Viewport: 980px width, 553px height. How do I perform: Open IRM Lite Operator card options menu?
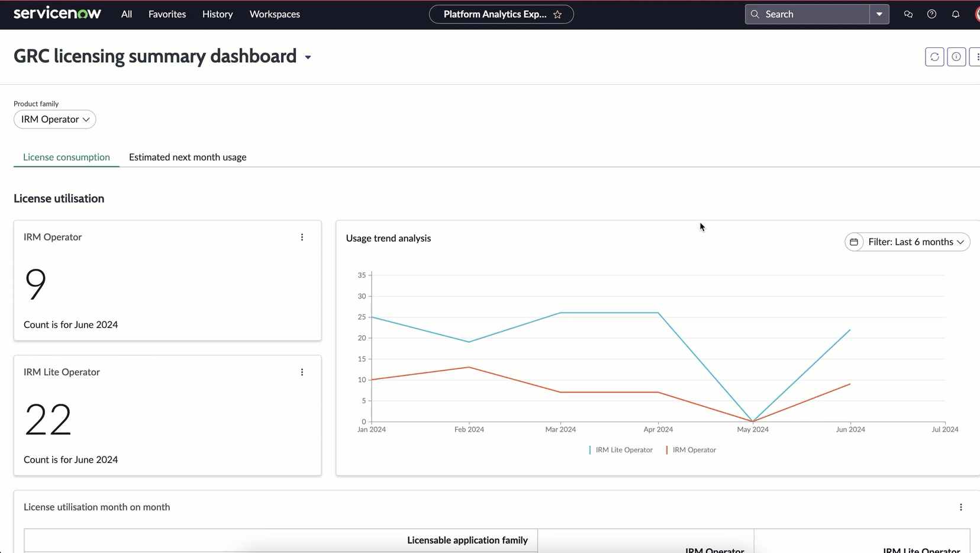coord(302,372)
